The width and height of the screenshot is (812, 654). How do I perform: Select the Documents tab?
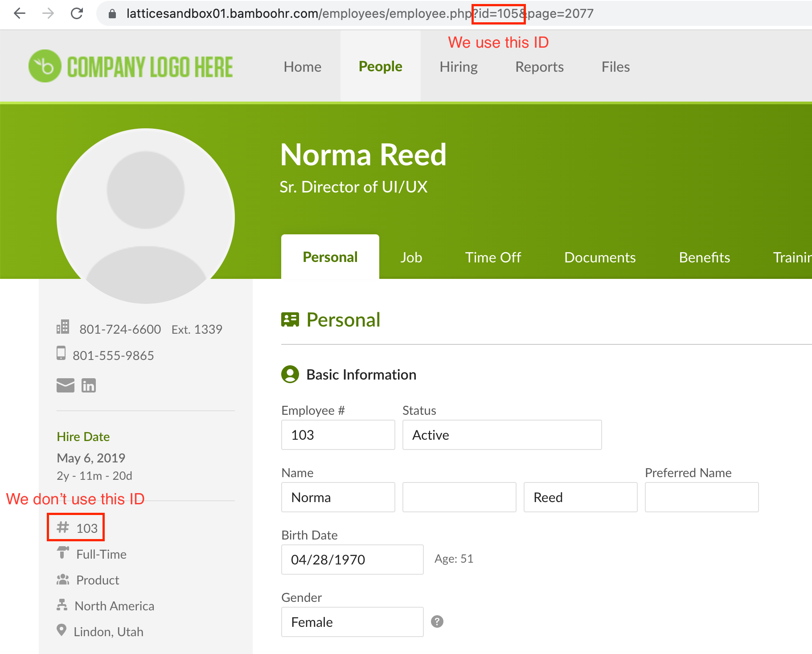click(599, 257)
